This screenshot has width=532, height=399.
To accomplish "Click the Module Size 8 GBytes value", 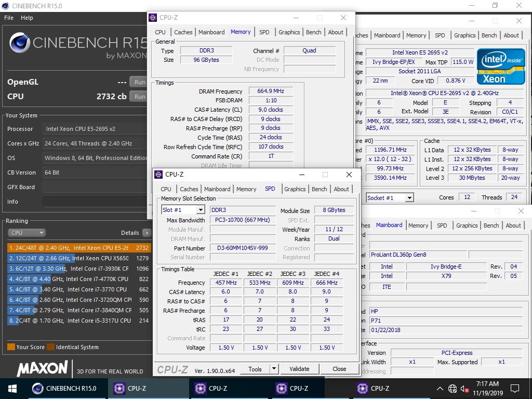I will tap(334, 210).
